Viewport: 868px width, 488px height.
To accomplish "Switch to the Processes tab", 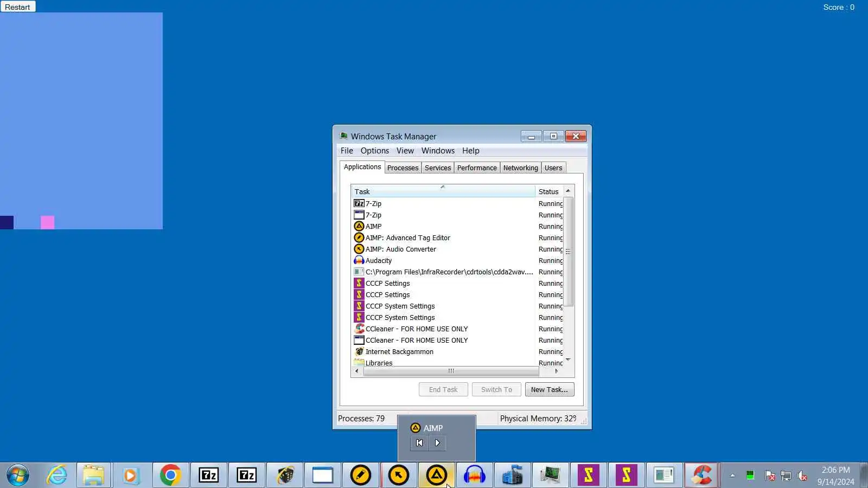I will coord(403,168).
